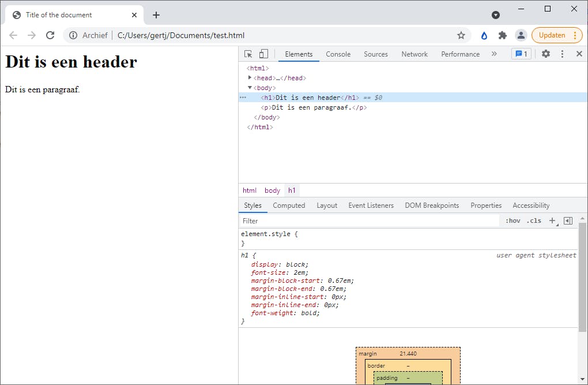Click the Updaten browser update button

pyautogui.click(x=552, y=35)
